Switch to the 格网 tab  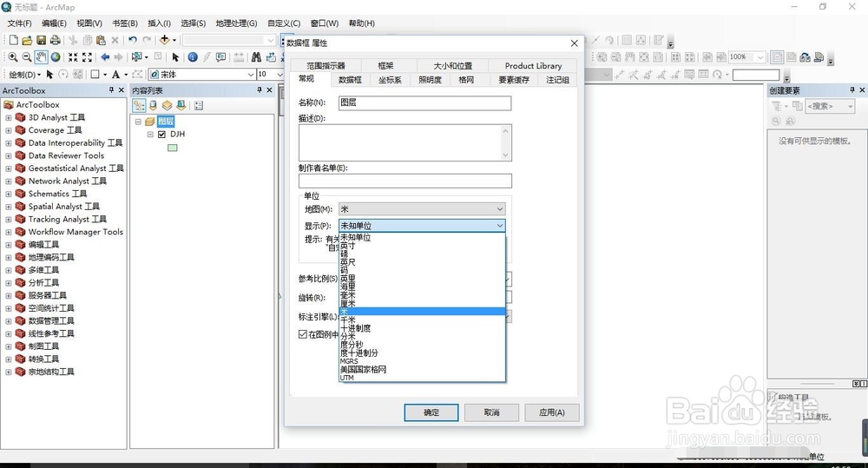[466, 80]
